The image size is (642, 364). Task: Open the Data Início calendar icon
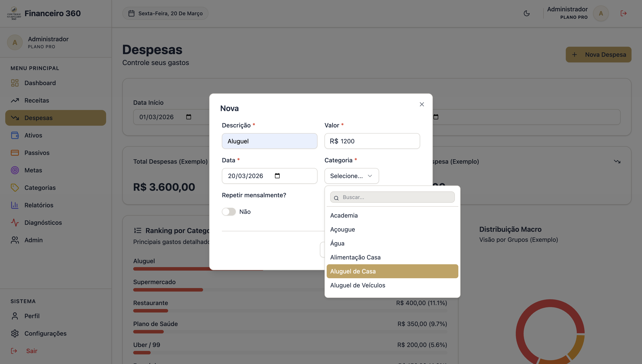click(189, 117)
